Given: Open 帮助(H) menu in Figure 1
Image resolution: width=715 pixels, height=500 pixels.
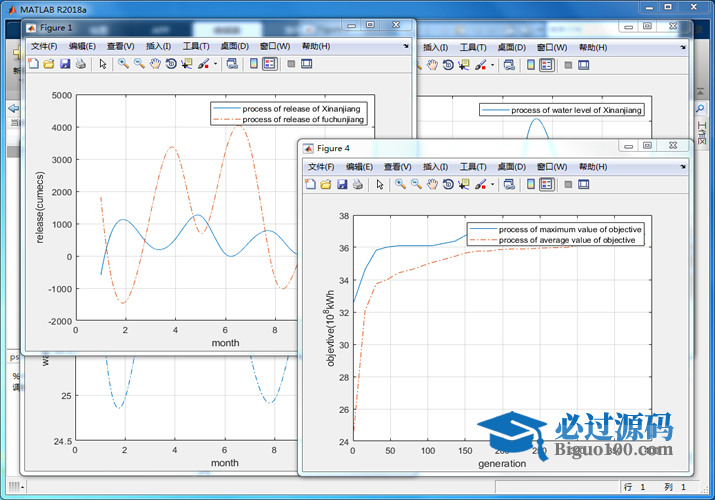Looking at the screenshot, I should pyautogui.click(x=316, y=46).
